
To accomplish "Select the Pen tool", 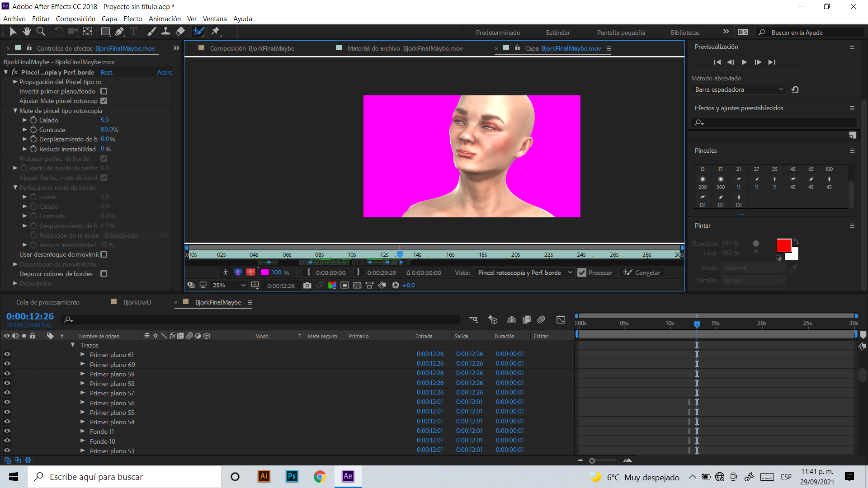I will [119, 32].
